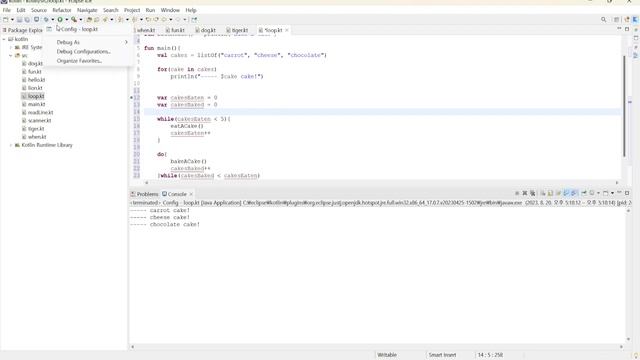The width and height of the screenshot is (640, 360).
Task: Open the Source menu
Action: (x=39, y=10)
